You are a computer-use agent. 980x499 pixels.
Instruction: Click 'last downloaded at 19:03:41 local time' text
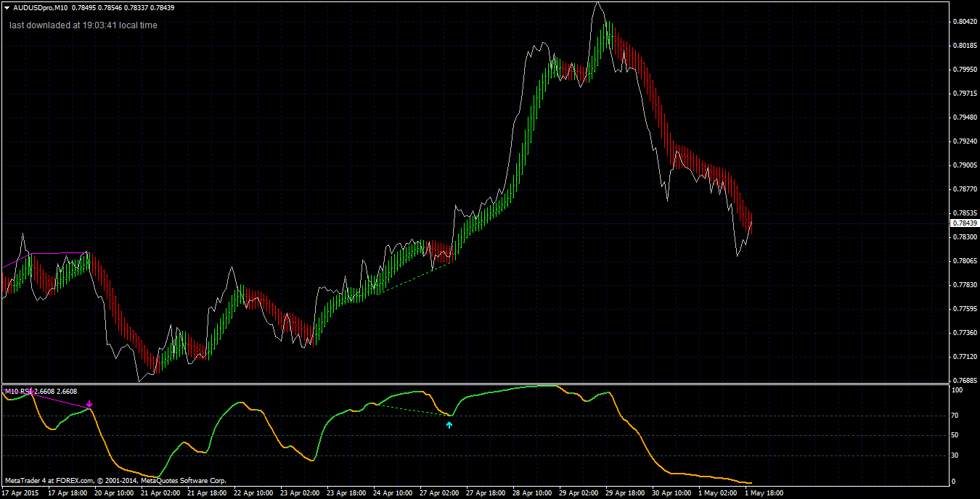click(x=83, y=25)
